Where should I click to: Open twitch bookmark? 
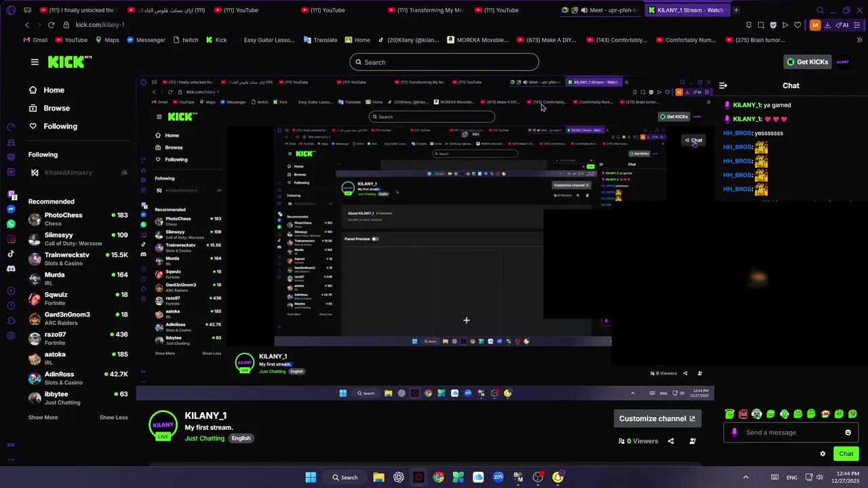185,40
